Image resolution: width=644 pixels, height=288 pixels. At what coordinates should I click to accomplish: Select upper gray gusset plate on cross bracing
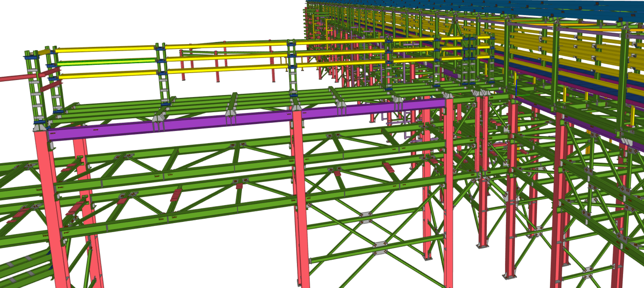pos(366,215)
